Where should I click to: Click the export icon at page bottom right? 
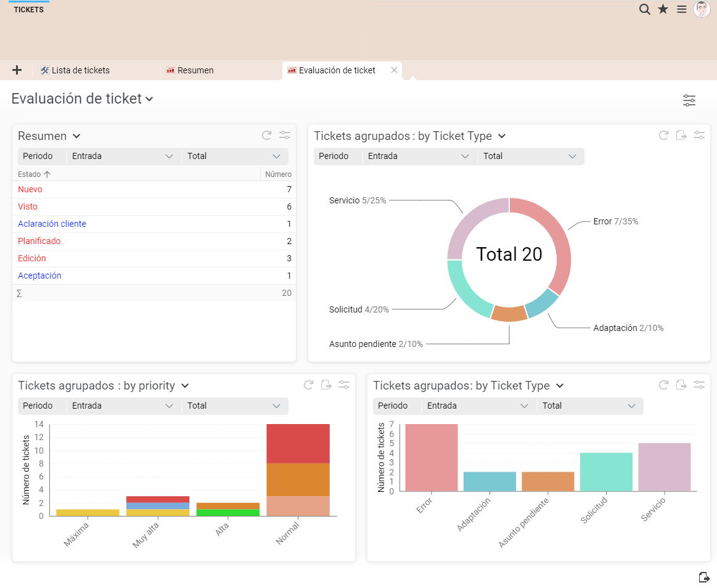click(703, 577)
